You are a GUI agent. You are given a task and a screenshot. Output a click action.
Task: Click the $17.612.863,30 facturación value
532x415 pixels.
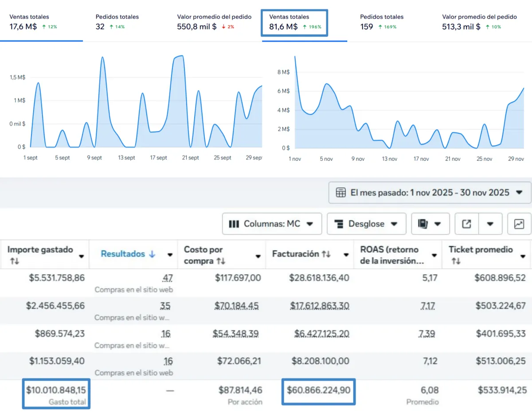coord(319,306)
